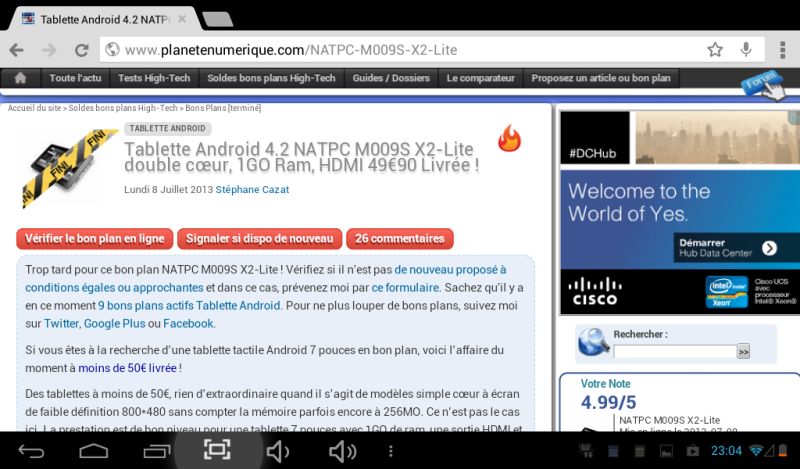
Task: Open the Toute l'actu menu
Action: coord(75,78)
